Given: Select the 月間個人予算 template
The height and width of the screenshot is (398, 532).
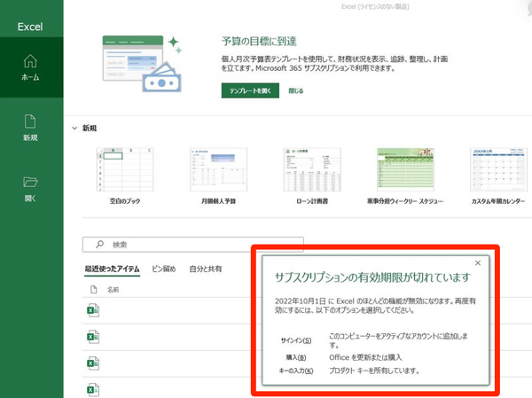Looking at the screenshot, I should coord(218,176).
